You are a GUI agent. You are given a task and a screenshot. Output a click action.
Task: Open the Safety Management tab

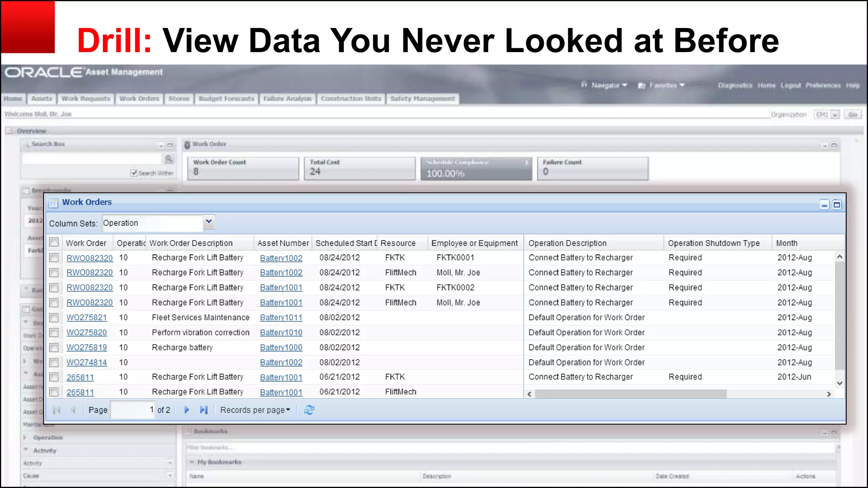423,98
